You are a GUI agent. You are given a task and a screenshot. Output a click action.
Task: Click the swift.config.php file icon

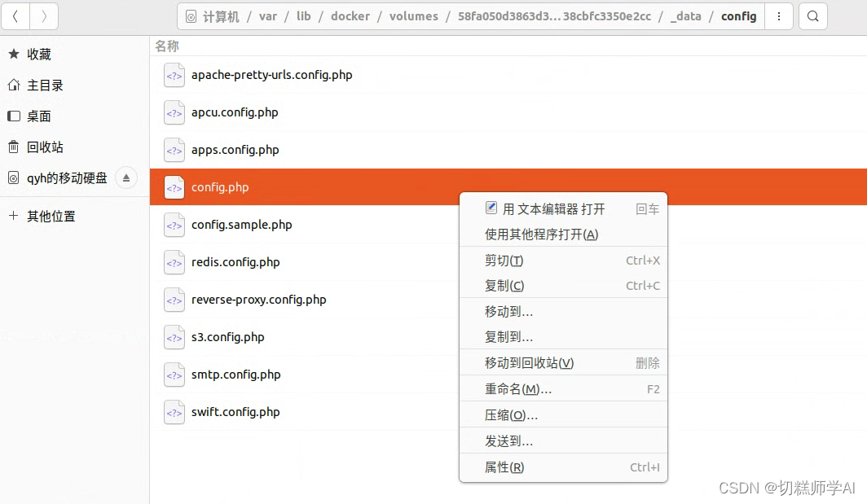[174, 414]
